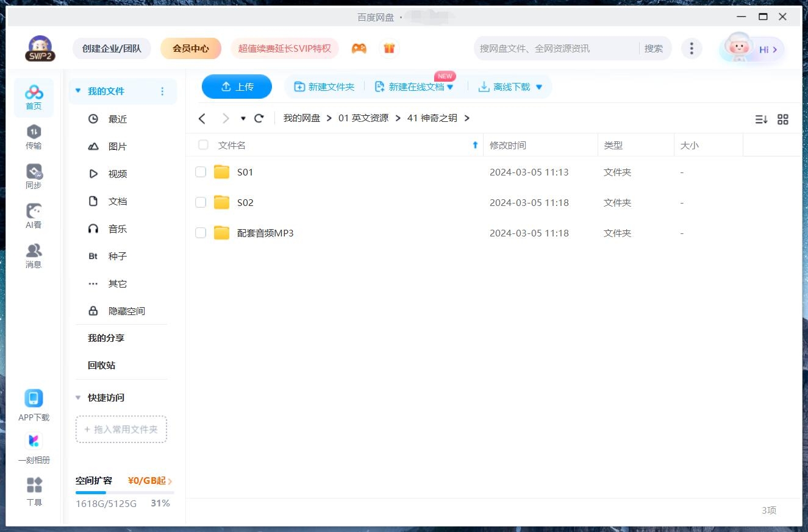Open 消息 (Messages) from sidebar

pyautogui.click(x=34, y=252)
